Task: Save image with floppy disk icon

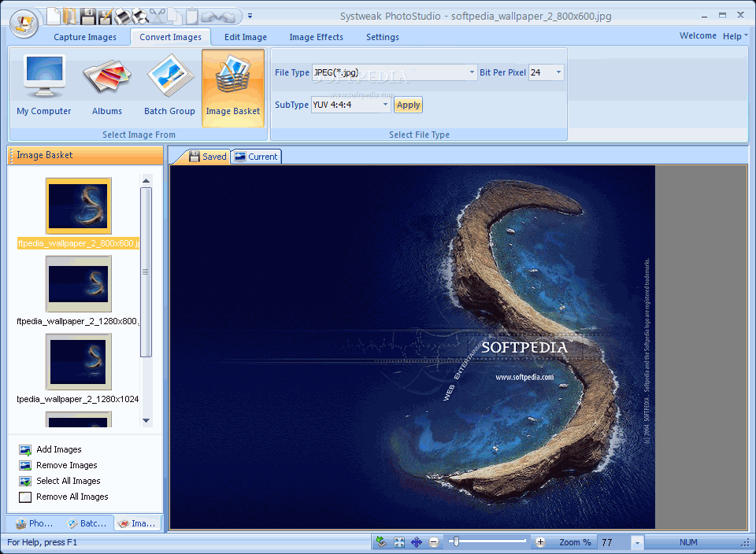Action: [x=87, y=17]
